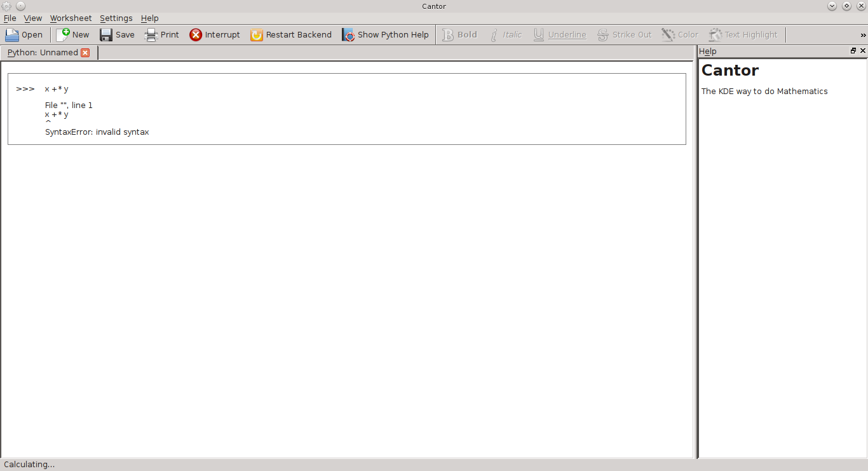This screenshot has width=868, height=471.
Task: Apply Strike Out formatting icon
Action: point(603,35)
